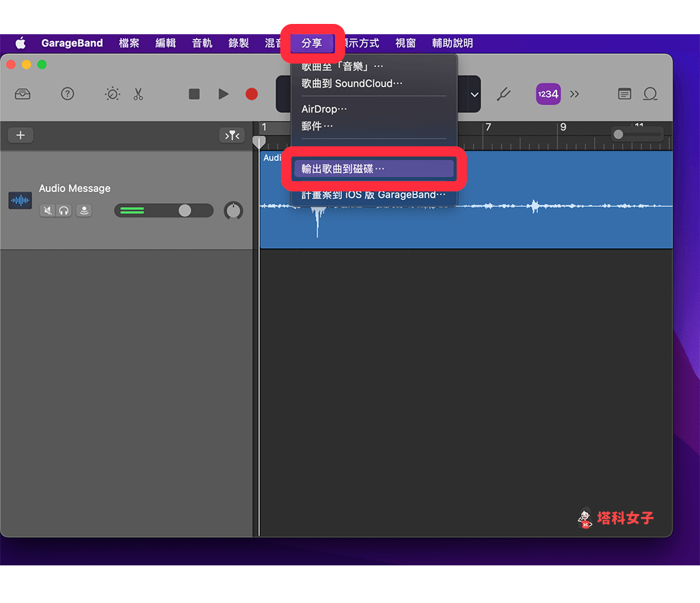The image size is (700, 603).
Task: Toggle the 1234 count-in button
Action: coord(548,94)
